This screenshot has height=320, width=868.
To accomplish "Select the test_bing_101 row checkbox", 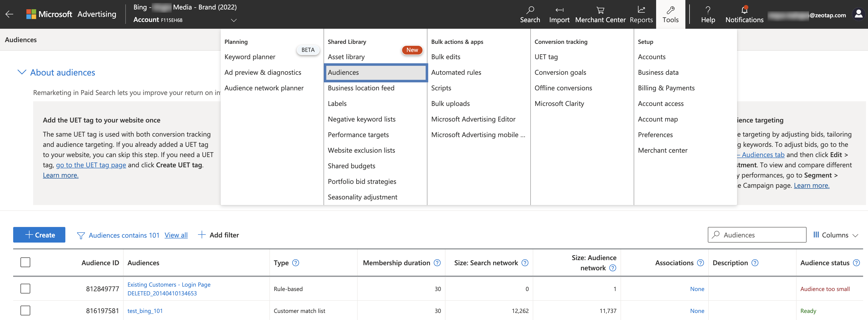I will pyautogui.click(x=25, y=311).
